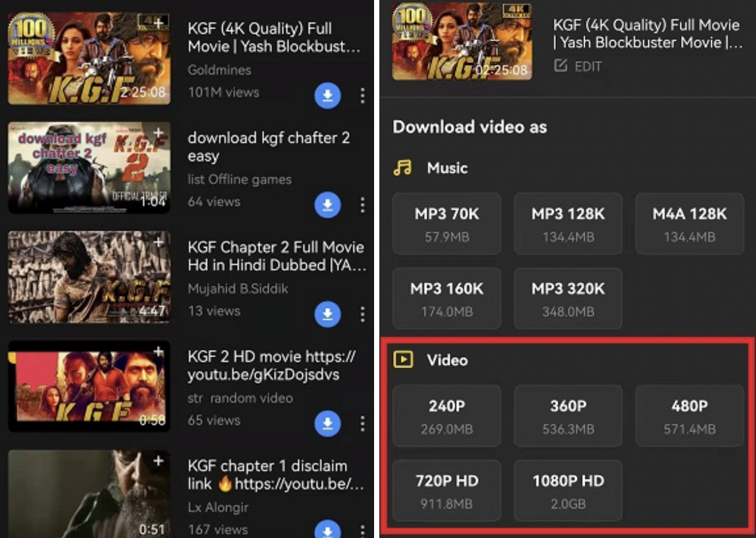The width and height of the screenshot is (756, 538).
Task: Open 'download kgf chafter 2 easy' thumbnail
Action: (x=89, y=168)
